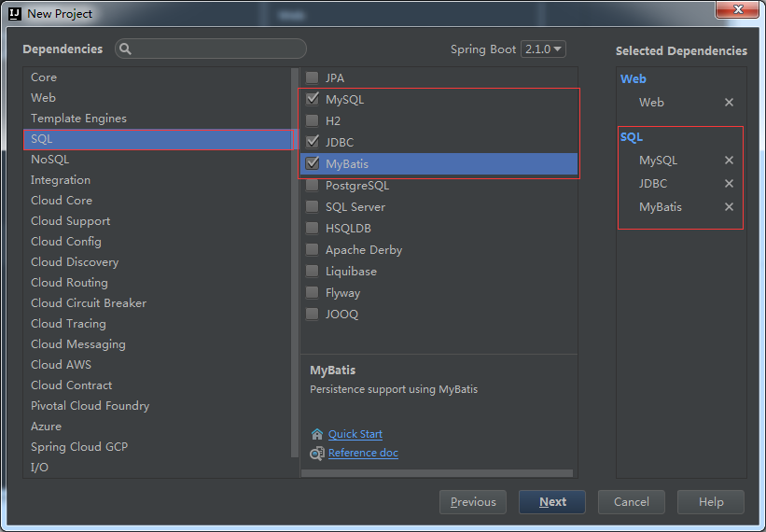766x532 pixels.
Task: Remove MySQL from selected dependencies
Action: (729, 161)
